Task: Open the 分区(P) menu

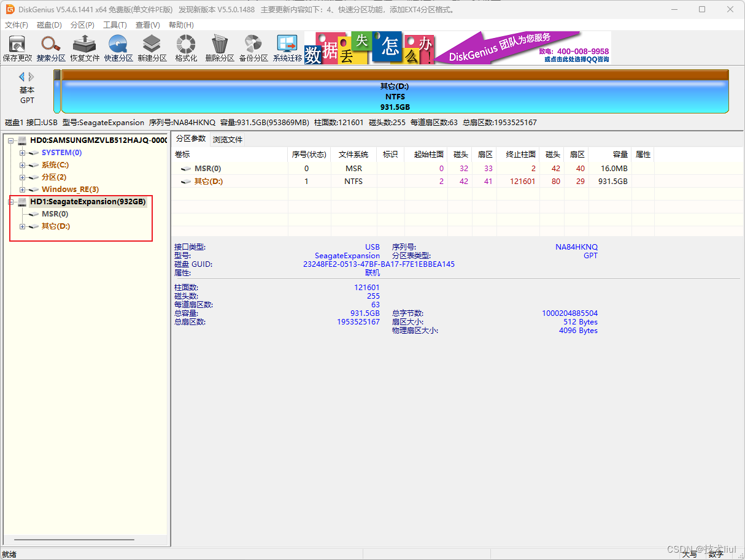Action: (x=82, y=25)
